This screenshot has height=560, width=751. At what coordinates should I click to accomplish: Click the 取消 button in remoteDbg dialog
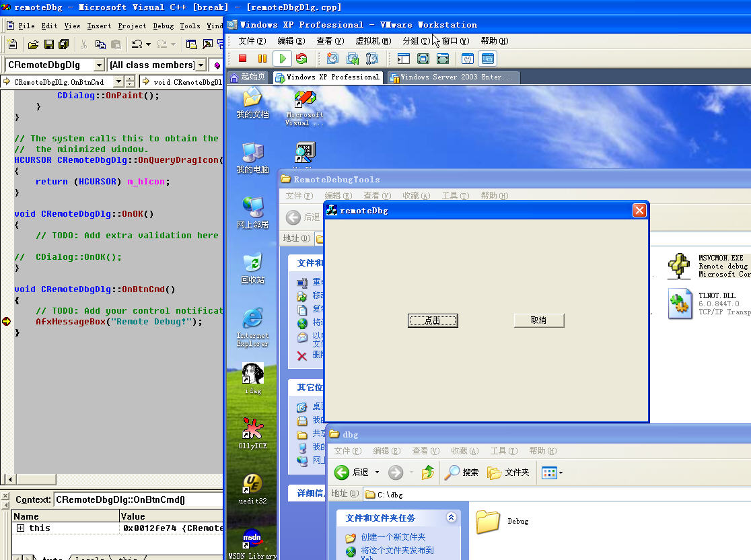539,320
